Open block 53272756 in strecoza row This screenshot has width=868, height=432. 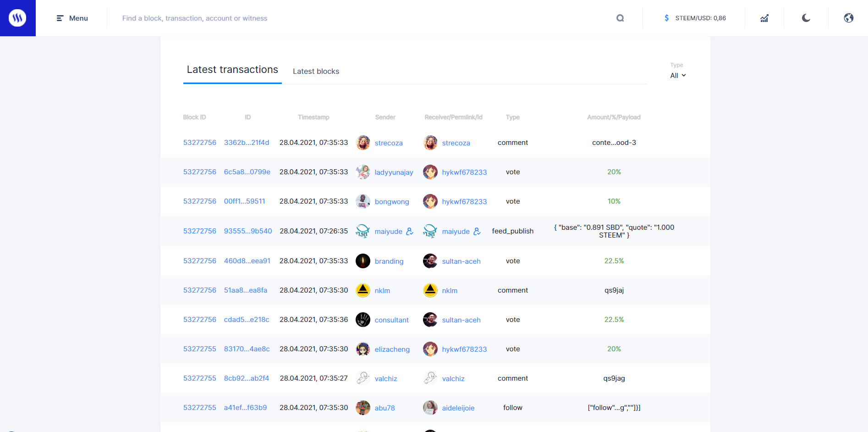[200, 143]
